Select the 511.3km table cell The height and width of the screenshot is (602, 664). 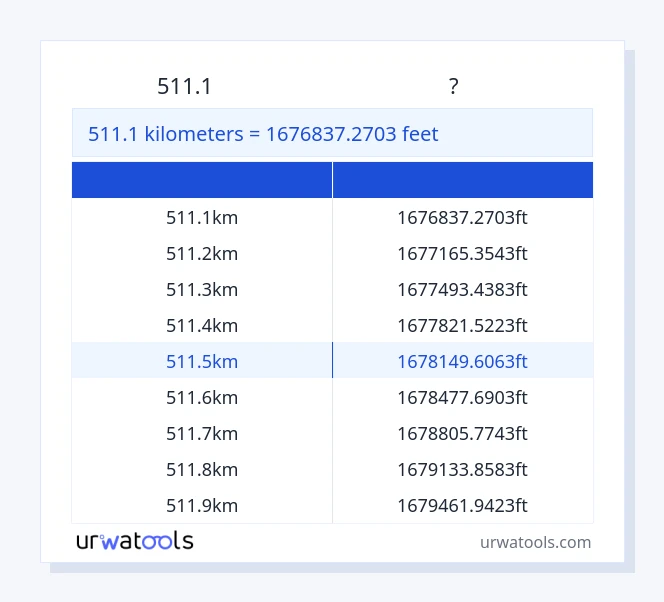[202, 289]
